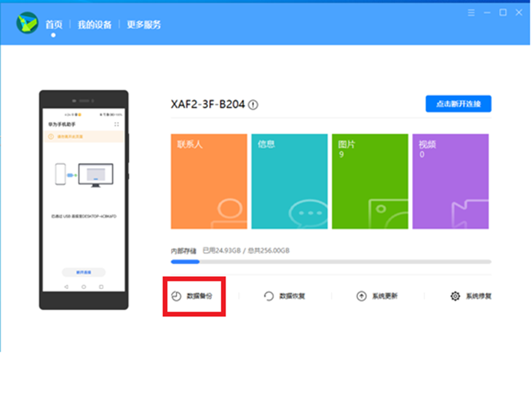Click the 内部存储 storage usage bar

click(331, 262)
